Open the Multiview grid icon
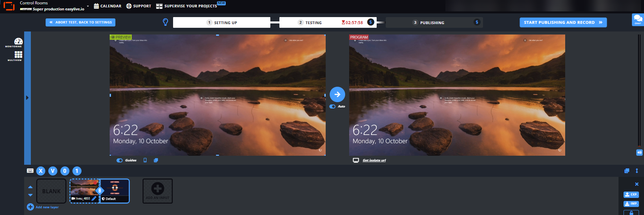Image resolution: width=644 pixels, height=215 pixels. click(x=18, y=55)
